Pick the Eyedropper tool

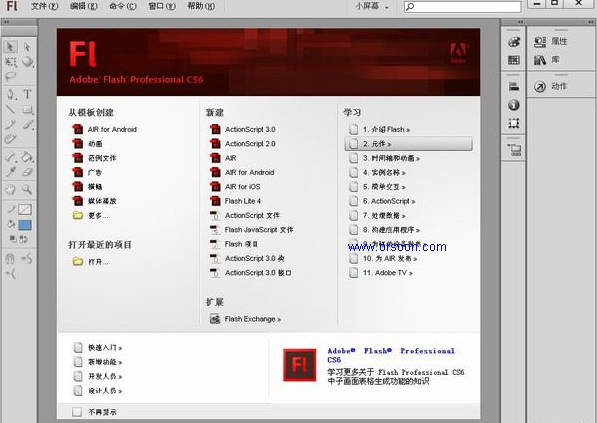[10, 172]
